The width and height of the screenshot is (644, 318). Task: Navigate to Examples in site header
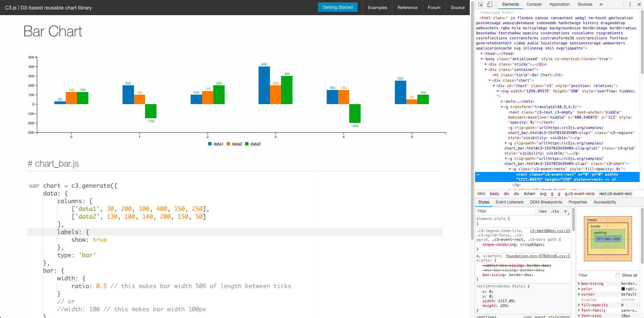[x=377, y=7]
